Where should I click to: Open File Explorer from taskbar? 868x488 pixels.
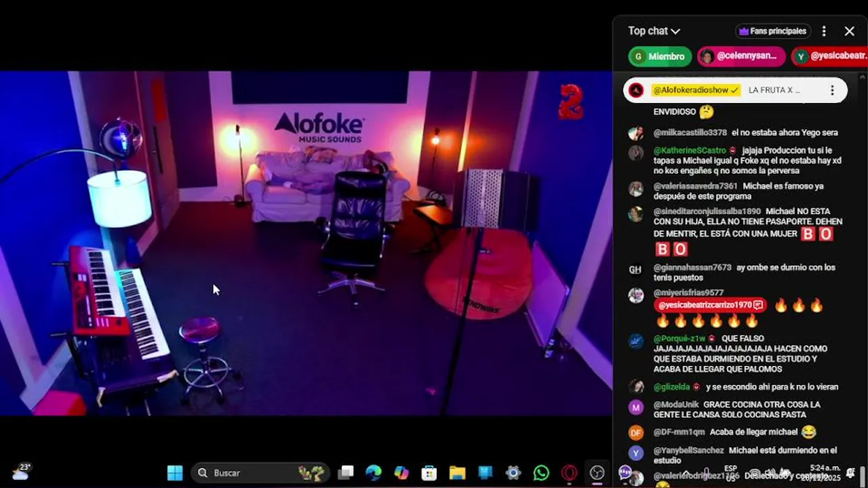coord(457,473)
